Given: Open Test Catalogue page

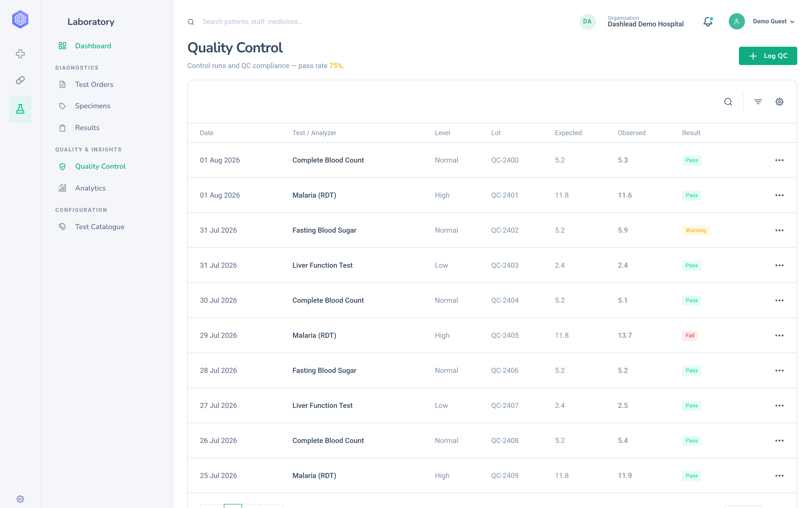Looking at the screenshot, I should (100, 226).
